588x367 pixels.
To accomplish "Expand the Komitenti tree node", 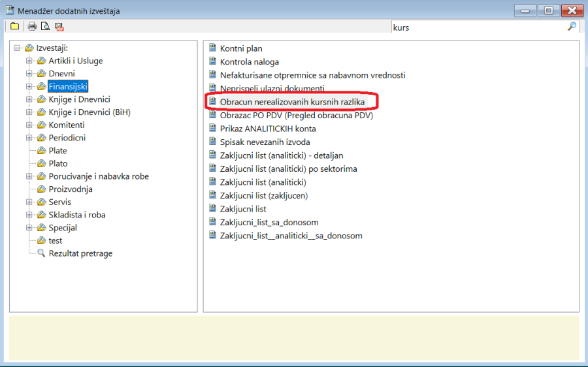I will click(x=29, y=125).
